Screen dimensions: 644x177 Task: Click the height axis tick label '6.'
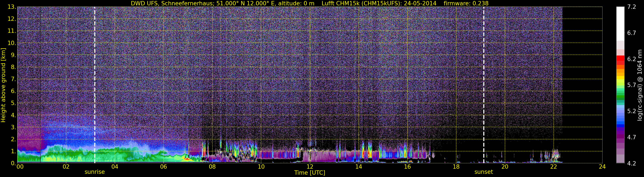[x=13, y=91]
